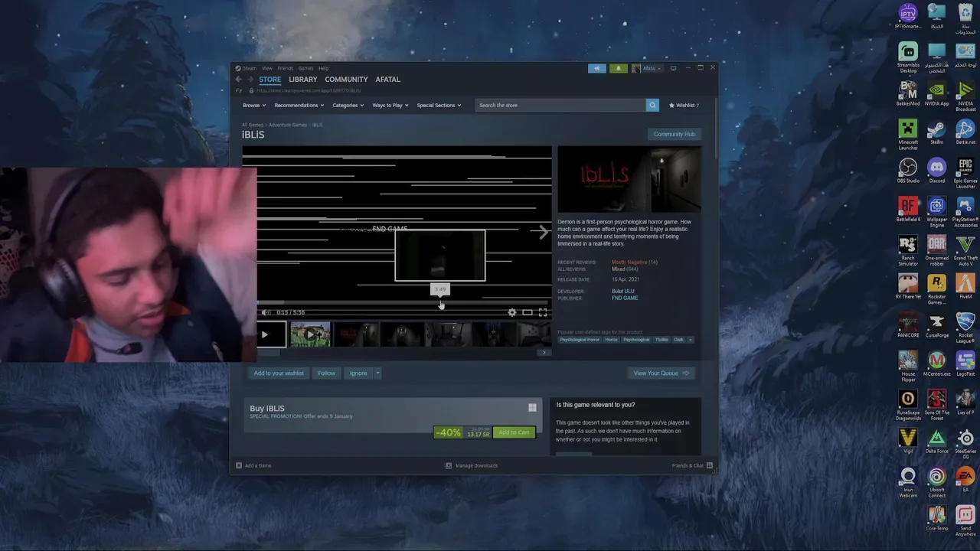Click the Follow button
The height and width of the screenshot is (551, 980).
tap(327, 373)
